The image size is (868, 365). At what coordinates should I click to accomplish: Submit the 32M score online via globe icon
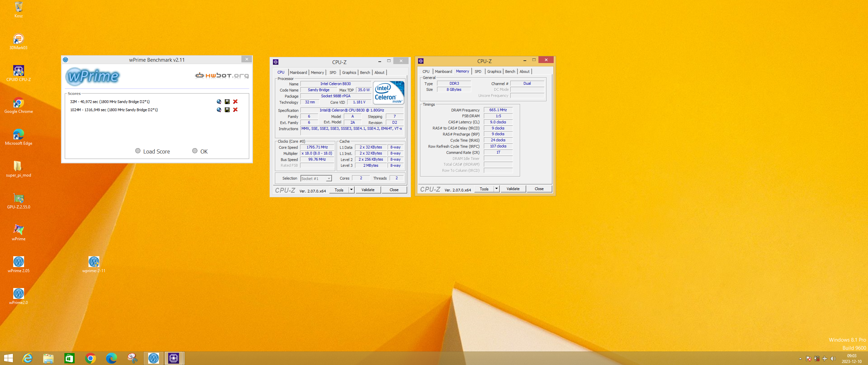219,102
